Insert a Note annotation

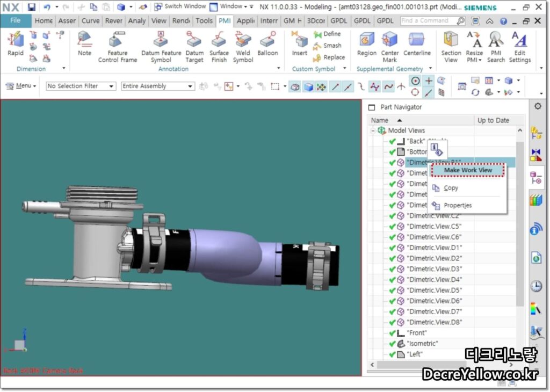pyautogui.click(x=84, y=44)
